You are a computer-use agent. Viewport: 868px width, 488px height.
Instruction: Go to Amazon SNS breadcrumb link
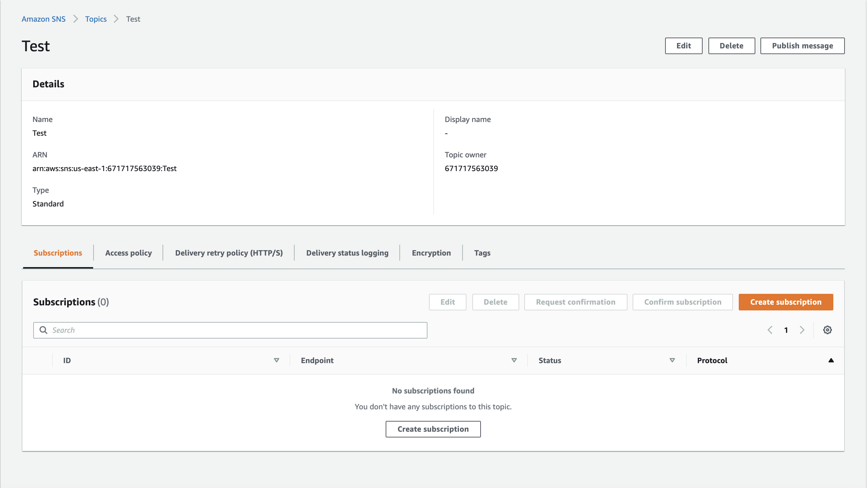tap(43, 19)
